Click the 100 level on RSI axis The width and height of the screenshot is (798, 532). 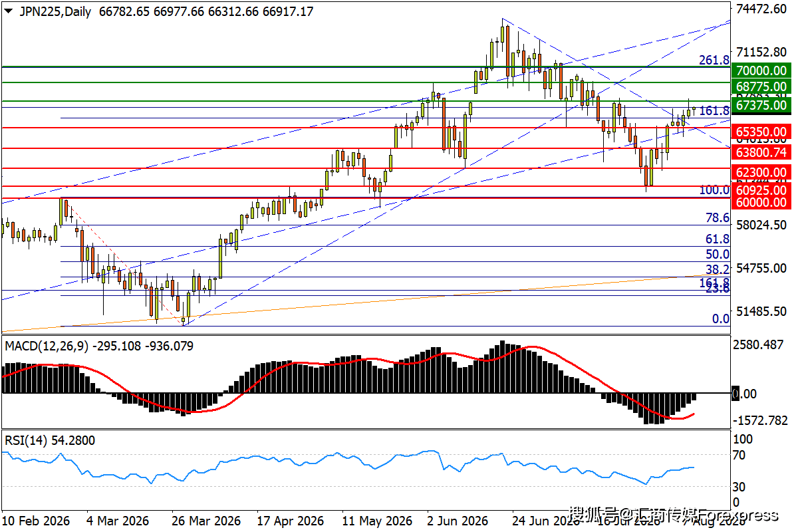coord(742,440)
